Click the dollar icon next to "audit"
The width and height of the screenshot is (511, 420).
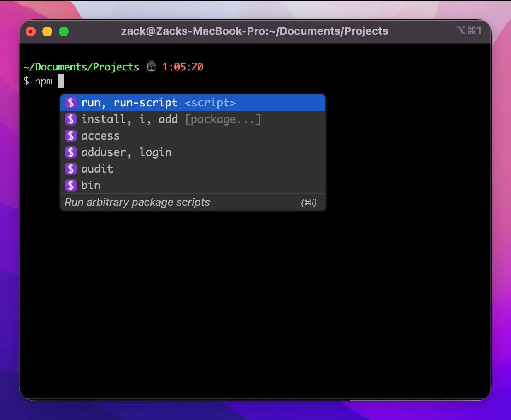[x=70, y=169]
